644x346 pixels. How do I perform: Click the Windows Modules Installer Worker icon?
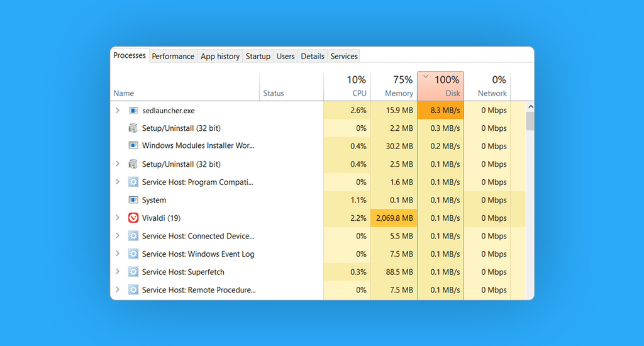coord(133,146)
